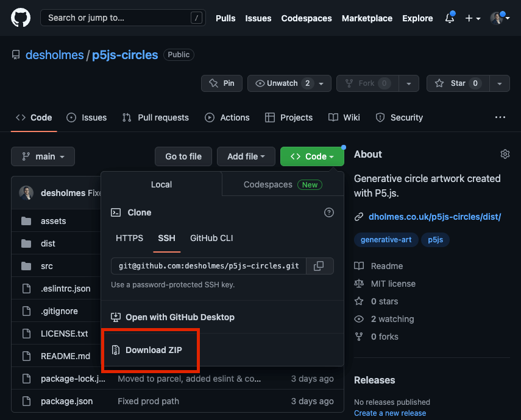521x420 pixels.
Task: Switch to the Projects tab
Action: pyautogui.click(x=288, y=117)
